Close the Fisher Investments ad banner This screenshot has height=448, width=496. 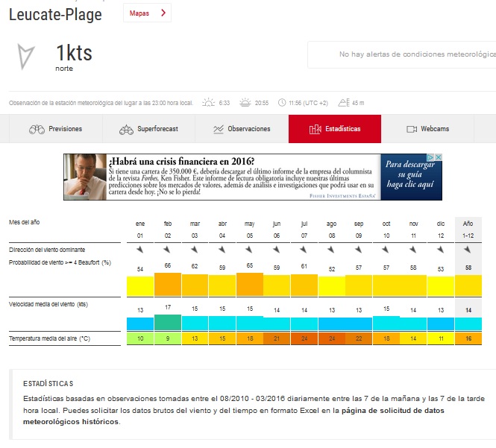pyautogui.click(x=439, y=157)
